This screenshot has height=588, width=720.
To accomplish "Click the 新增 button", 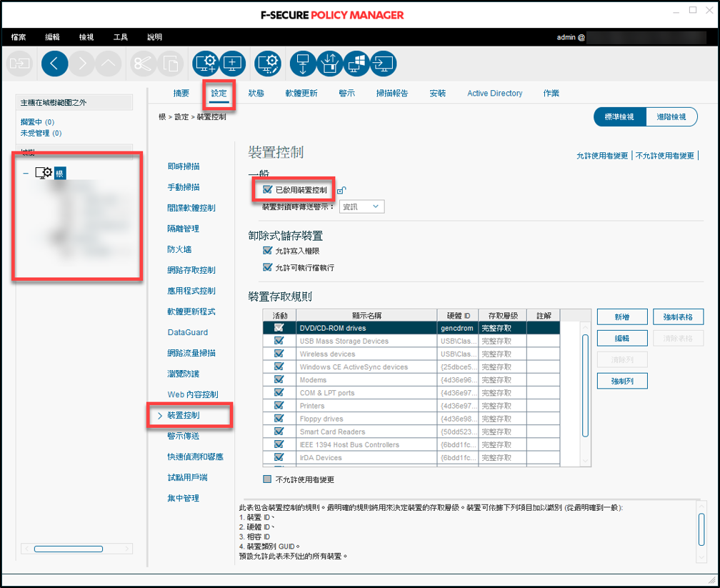I will coord(622,317).
